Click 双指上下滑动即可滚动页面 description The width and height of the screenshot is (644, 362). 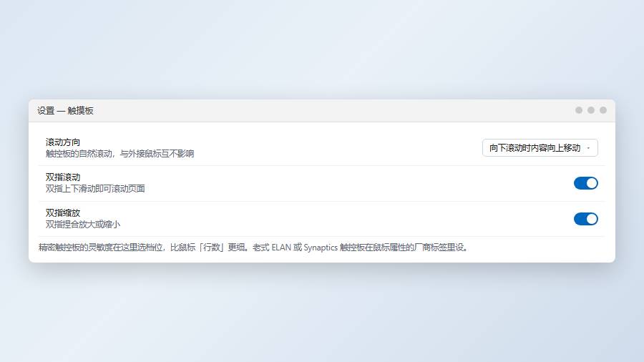(95, 188)
